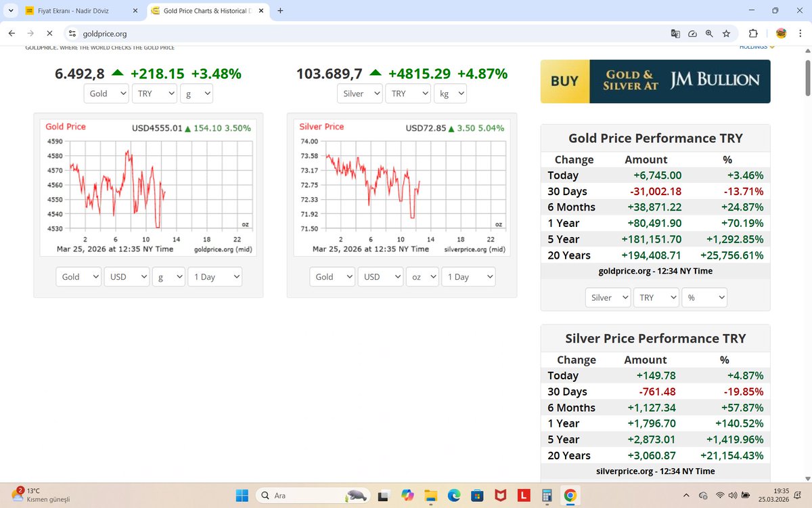Bookmark this page with the star icon

(x=726, y=33)
